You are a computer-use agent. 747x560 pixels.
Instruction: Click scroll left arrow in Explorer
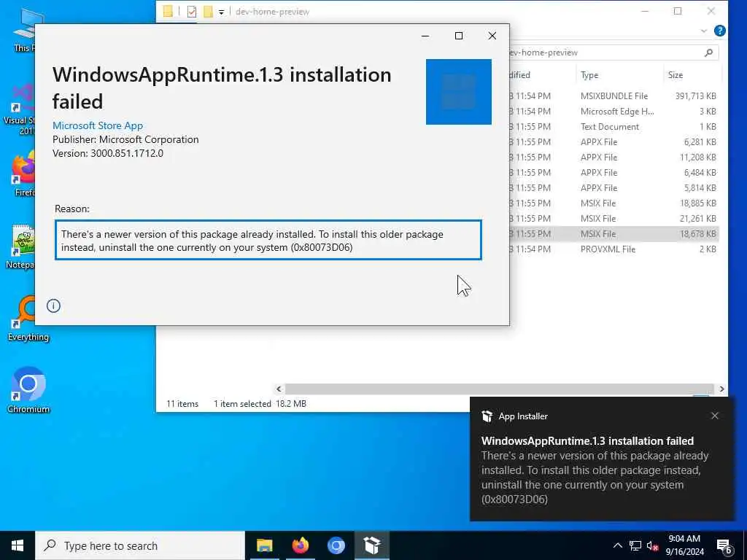tap(279, 389)
